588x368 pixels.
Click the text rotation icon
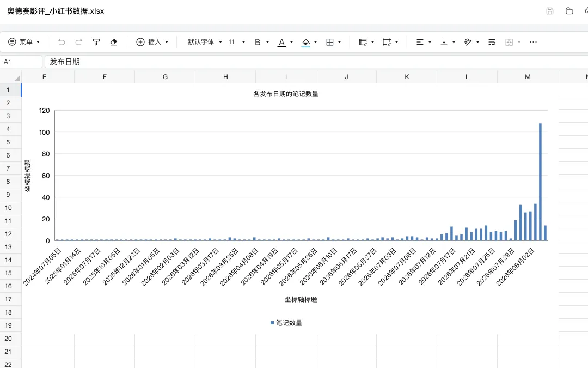coord(468,42)
